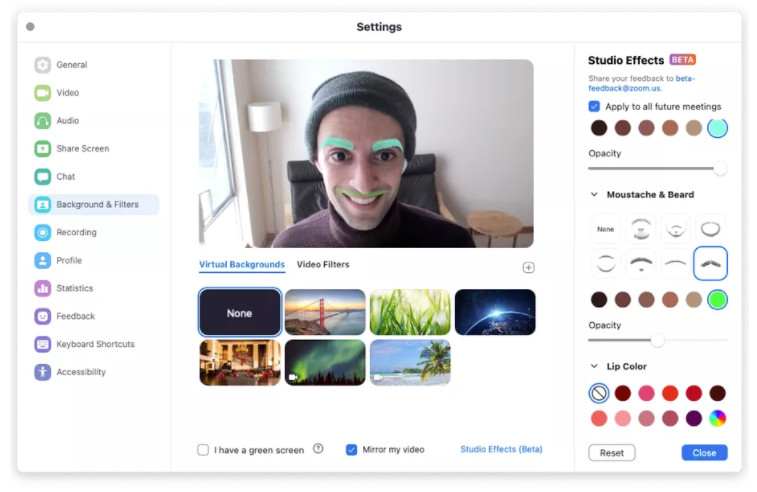Open Keyboard Shortcuts settings
Image resolution: width=757 pixels, height=492 pixels.
point(94,344)
